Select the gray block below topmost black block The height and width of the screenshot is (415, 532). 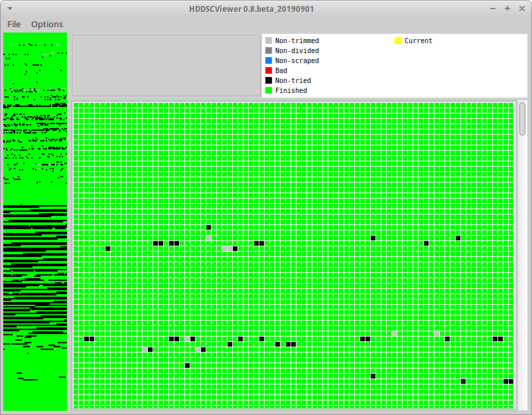(209, 238)
